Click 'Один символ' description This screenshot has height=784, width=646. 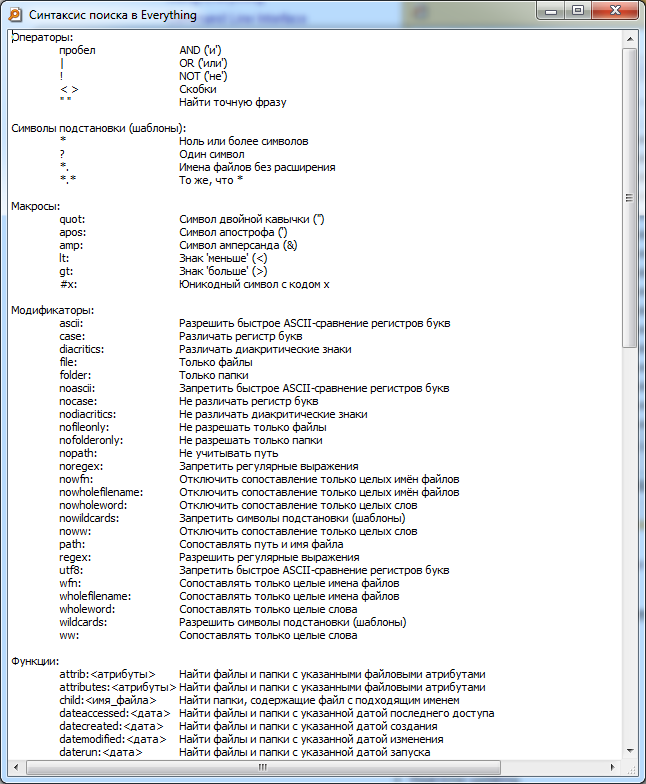pos(212,154)
